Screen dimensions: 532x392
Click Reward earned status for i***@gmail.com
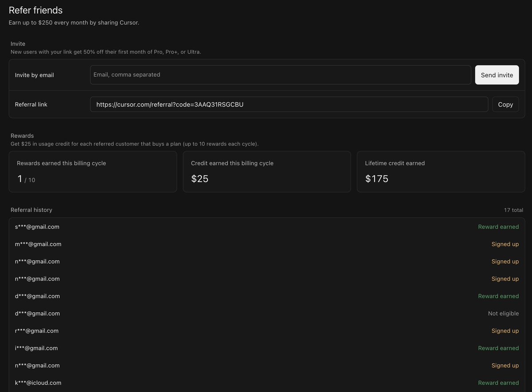(498, 348)
